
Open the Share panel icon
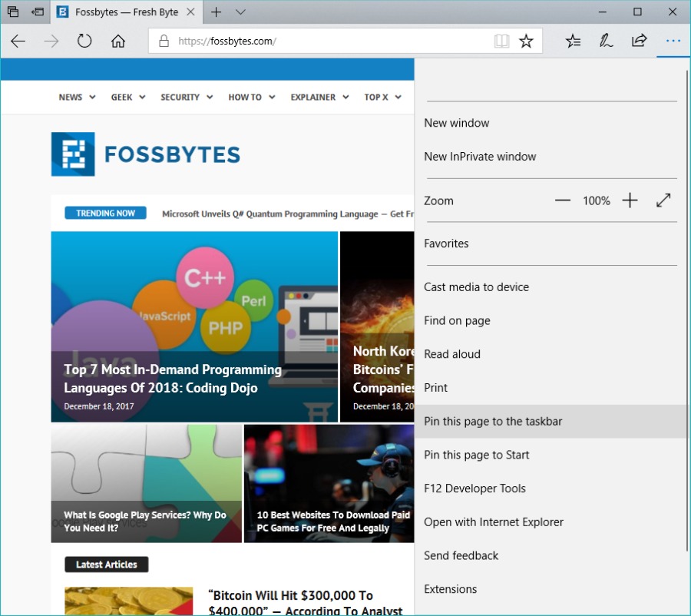(x=639, y=41)
